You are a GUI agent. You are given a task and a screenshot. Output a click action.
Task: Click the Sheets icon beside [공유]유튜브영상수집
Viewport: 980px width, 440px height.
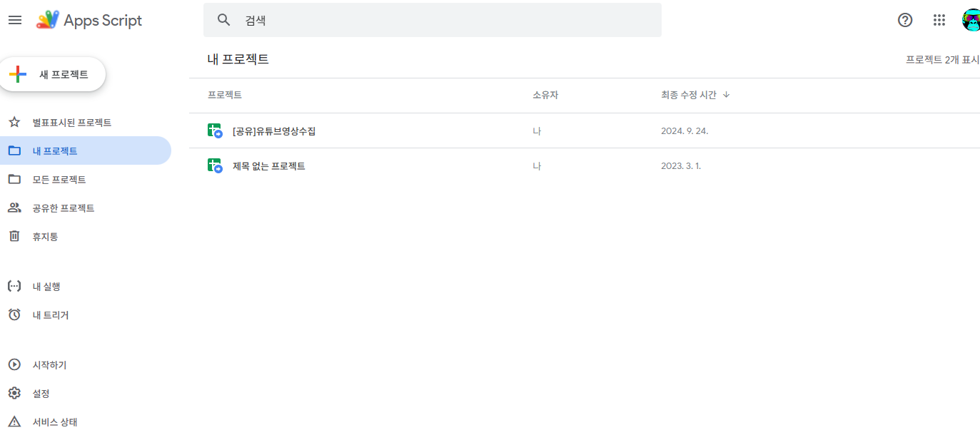click(215, 131)
